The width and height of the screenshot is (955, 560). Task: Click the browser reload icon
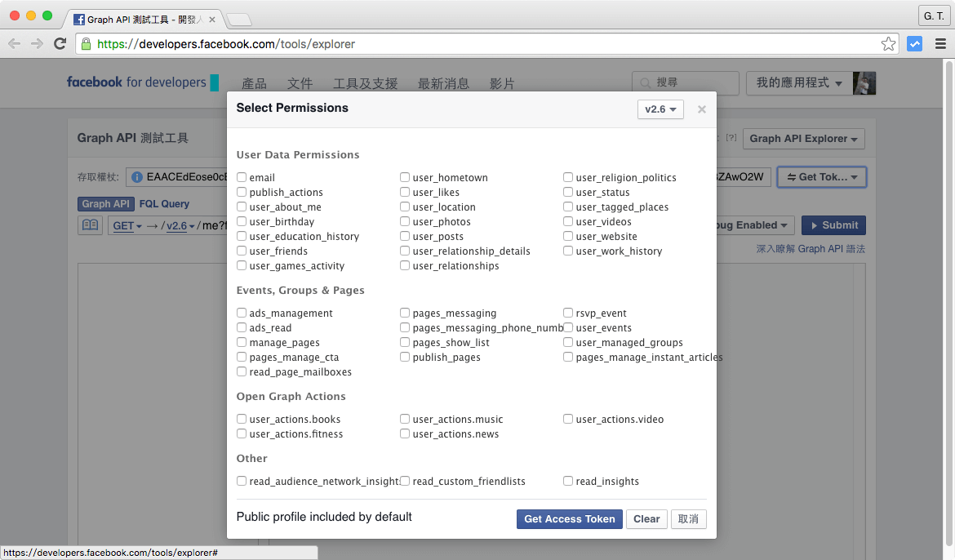coord(60,44)
